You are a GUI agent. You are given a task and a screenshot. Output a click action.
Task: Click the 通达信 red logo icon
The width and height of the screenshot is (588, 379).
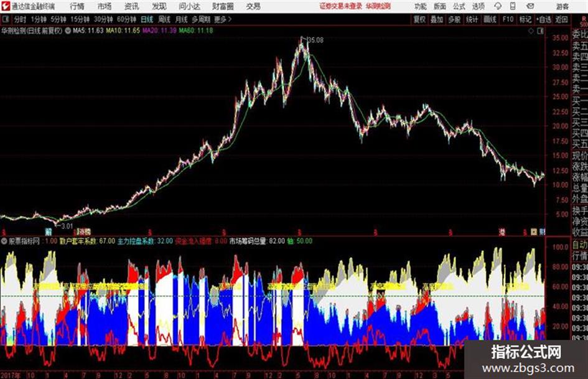tap(5, 6)
